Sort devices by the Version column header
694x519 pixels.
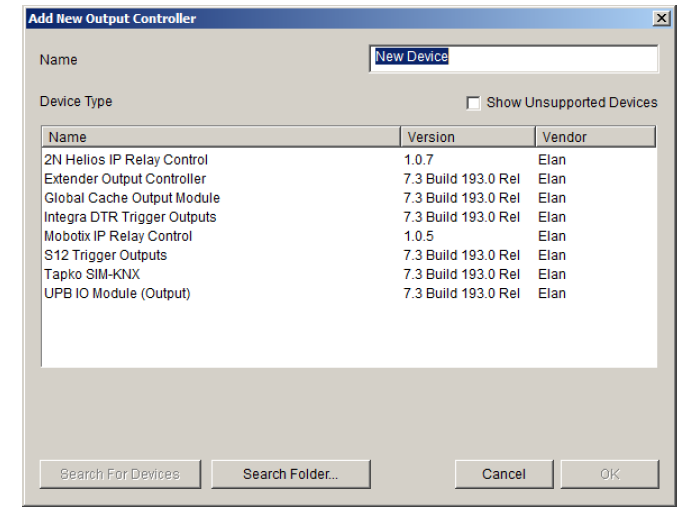[466, 137]
